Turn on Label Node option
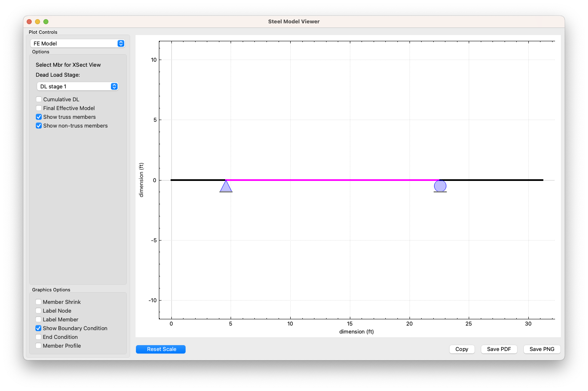Image resolution: width=588 pixels, height=391 pixels. click(38, 311)
